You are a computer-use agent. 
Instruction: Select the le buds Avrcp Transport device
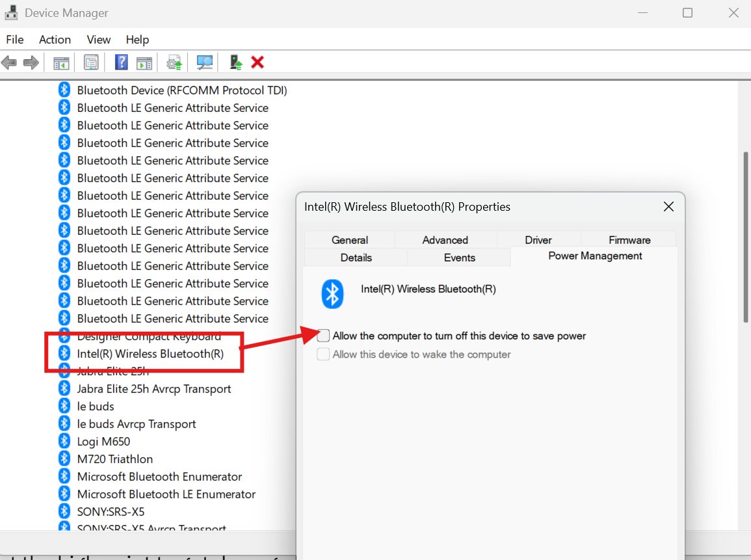[136, 424]
